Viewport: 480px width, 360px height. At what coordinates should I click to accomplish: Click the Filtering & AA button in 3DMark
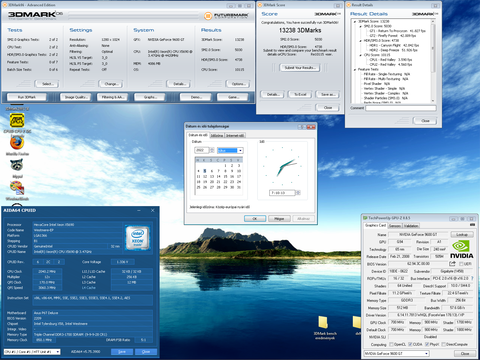click(112, 97)
